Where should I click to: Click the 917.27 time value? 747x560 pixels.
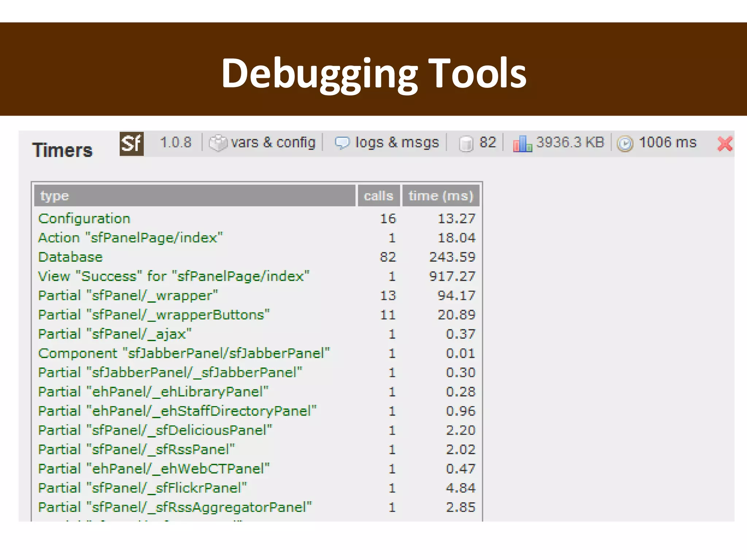click(x=452, y=276)
